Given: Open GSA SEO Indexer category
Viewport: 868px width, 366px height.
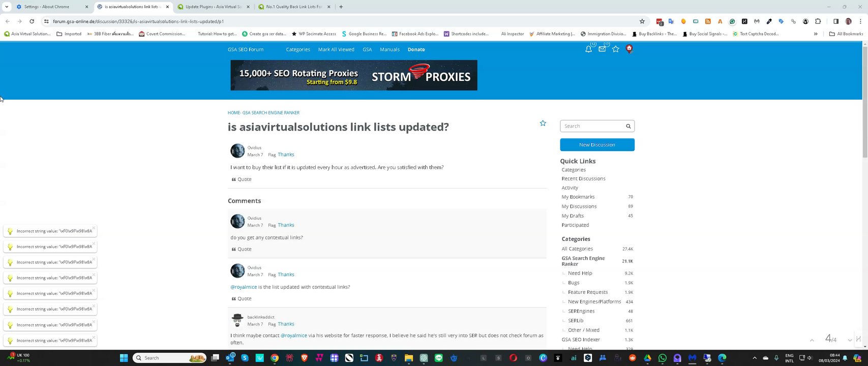Looking at the screenshot, I should tap(581, 340).
